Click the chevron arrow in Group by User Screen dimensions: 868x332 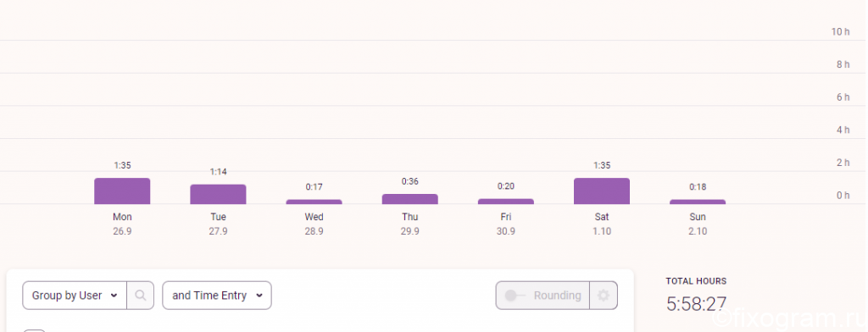[114, 296]
